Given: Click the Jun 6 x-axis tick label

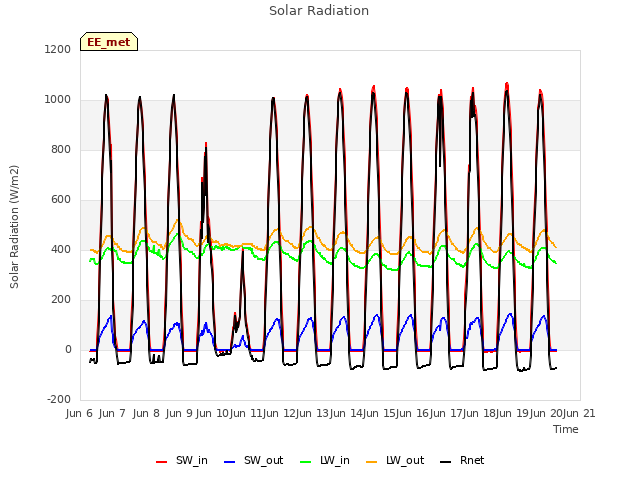Looking at the screenshot, I should coord(79,413).
